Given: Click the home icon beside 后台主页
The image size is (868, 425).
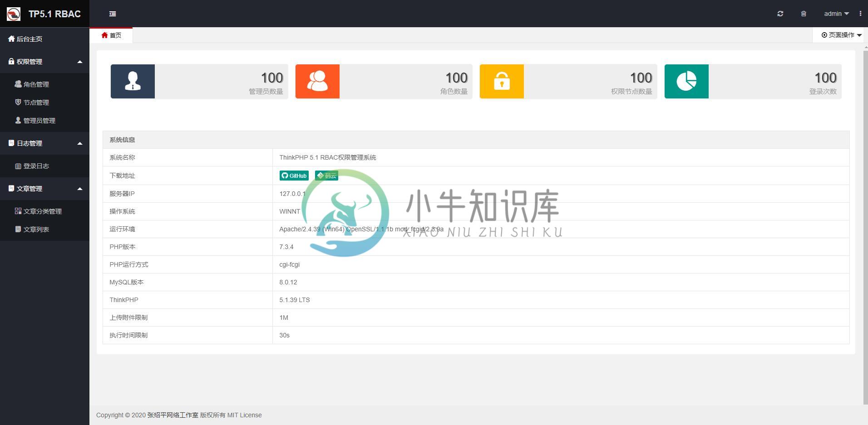Looking at the screenshot, I should click(x=11, y=39).
